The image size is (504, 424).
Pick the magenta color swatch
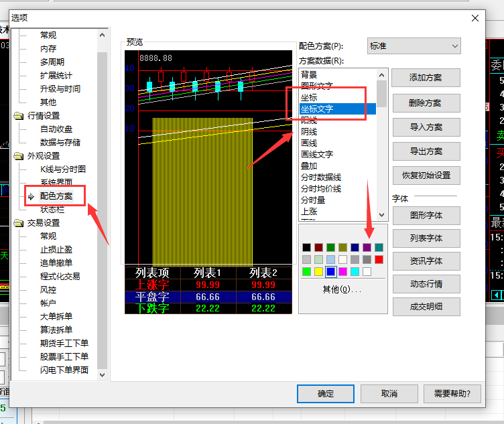pyautogui.click(x=342, y=272)
